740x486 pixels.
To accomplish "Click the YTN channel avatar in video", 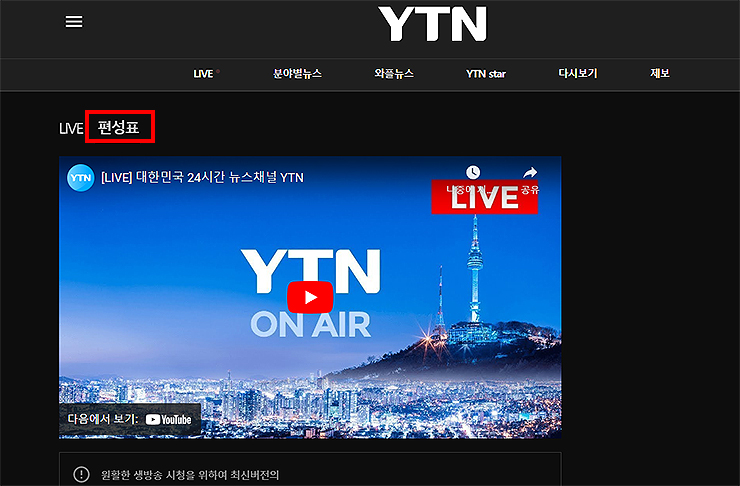I will (x=81, y=178).
